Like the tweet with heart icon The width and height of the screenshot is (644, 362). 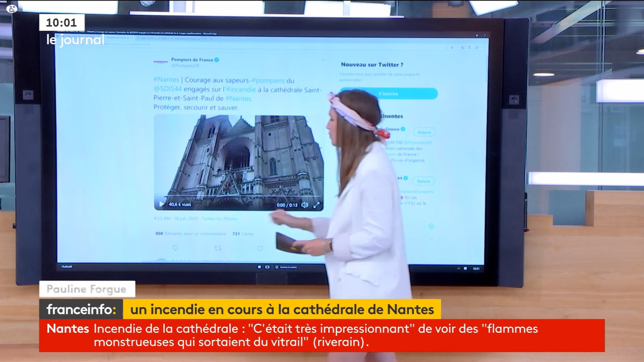tap(260, 248)
